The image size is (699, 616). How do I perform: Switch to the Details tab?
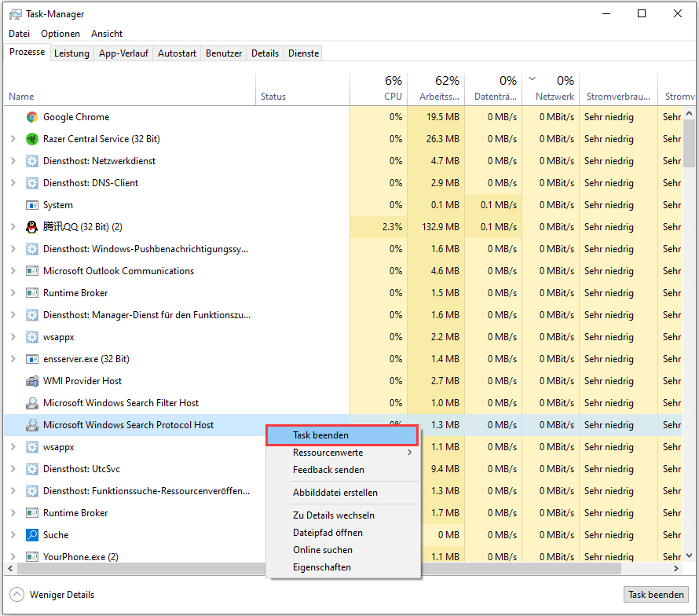click(265, 53)
